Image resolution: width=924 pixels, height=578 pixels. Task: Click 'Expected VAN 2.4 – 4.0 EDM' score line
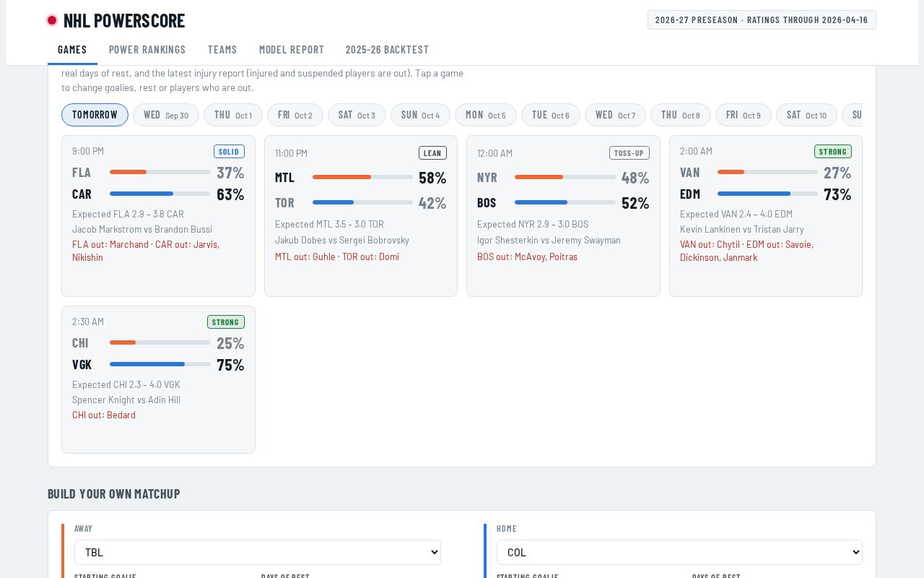(x=736, y=214)
